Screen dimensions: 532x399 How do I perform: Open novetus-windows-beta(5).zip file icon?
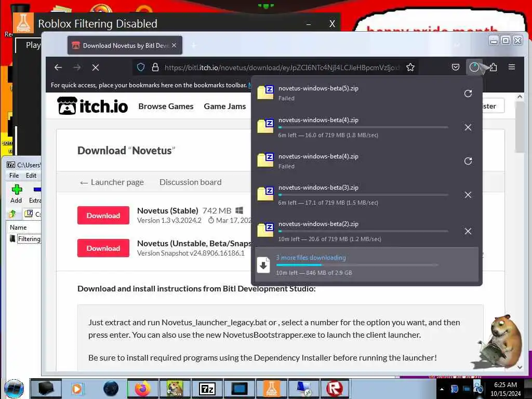265,92
